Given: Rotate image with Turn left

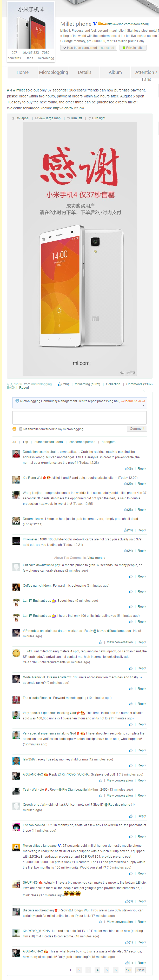Looking at the screenshot, I should coord(75,118).
